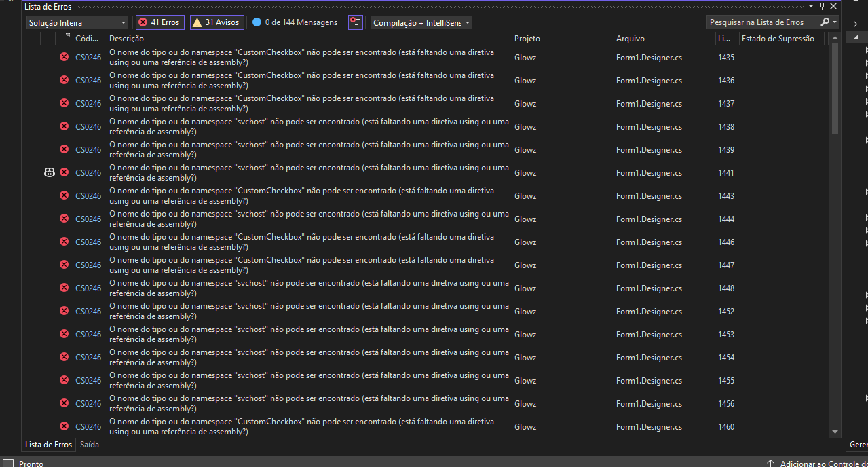The width and height of the screenshot is (868, 467).
Task: Click the scrollbar up arrow in the error list
Action: (x=835, y=38)
